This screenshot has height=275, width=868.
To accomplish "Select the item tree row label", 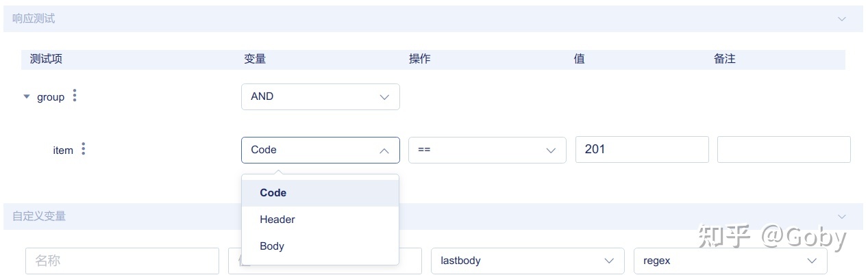I will tap(63, 150).
